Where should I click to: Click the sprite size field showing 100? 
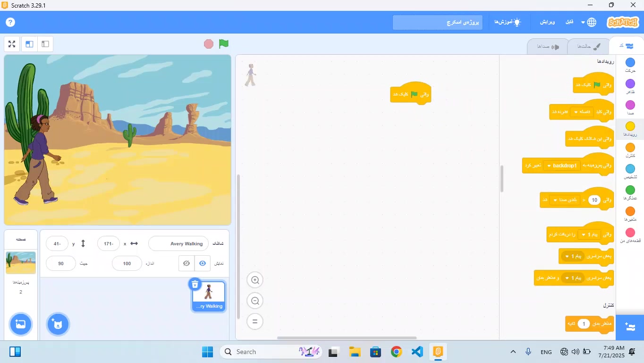coord(127,263)
